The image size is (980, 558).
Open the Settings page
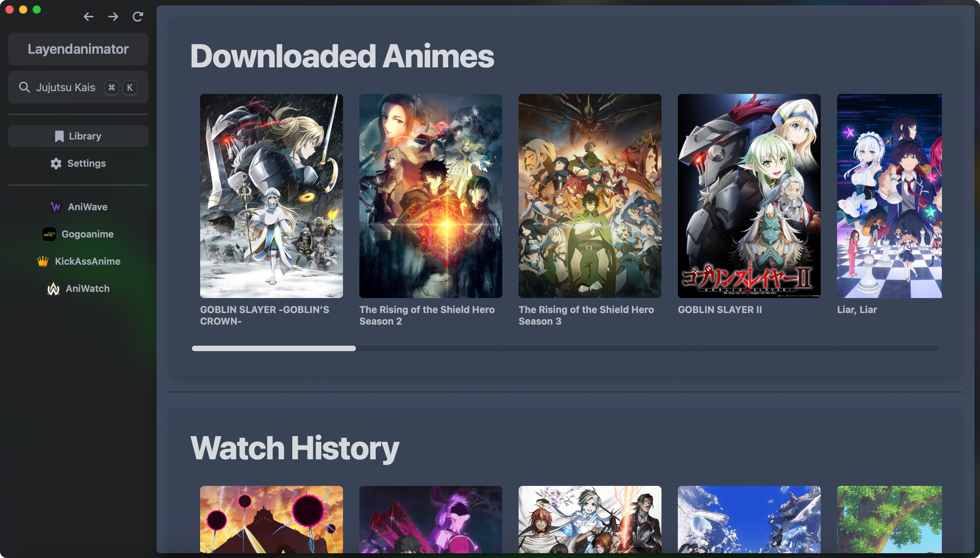click(78, 163)
